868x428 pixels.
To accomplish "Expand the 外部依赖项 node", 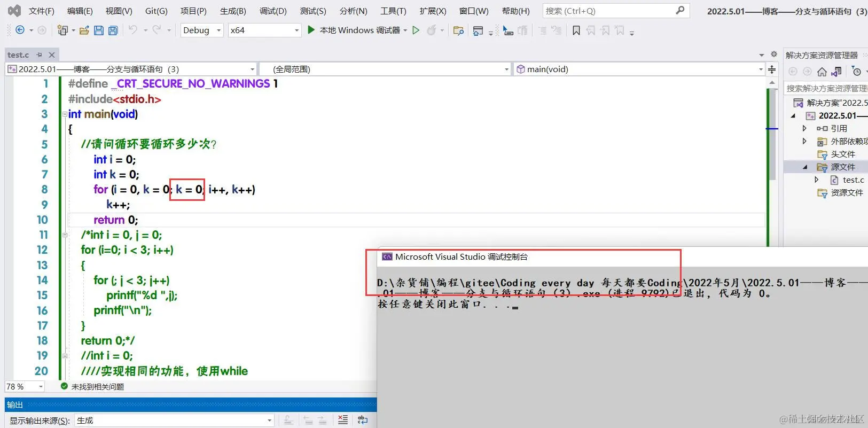I will [804, 141].
